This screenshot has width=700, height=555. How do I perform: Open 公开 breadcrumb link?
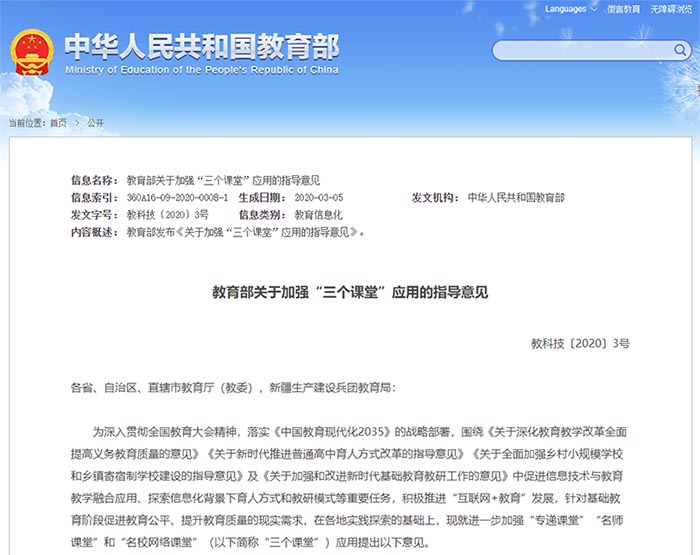pyautogui.click(x=95, y=123)
